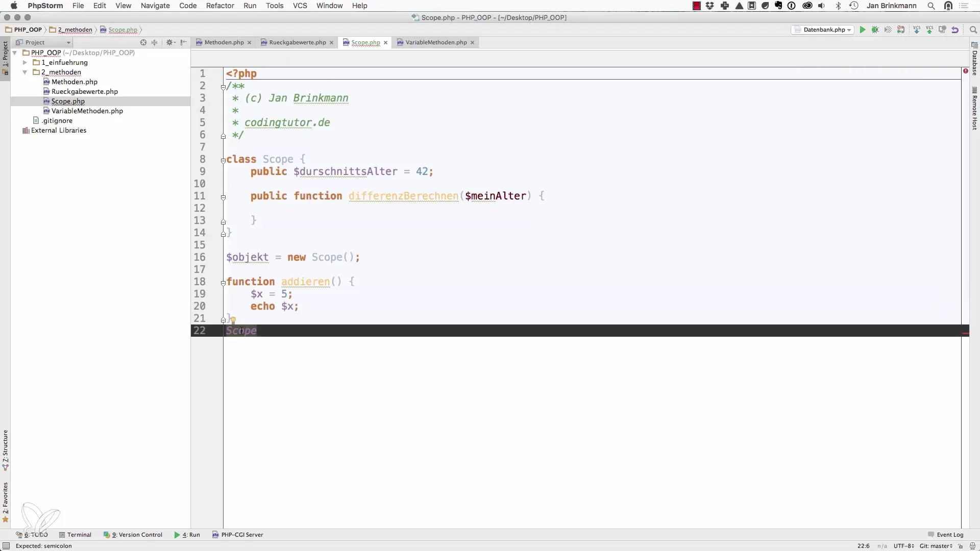Select Methoden.php in the project tree
This screenshot has width=980, height=551.
point(75,82)
